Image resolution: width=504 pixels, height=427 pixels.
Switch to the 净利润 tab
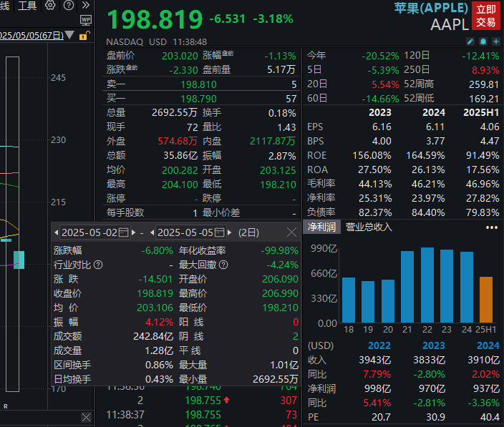(321, 227)
